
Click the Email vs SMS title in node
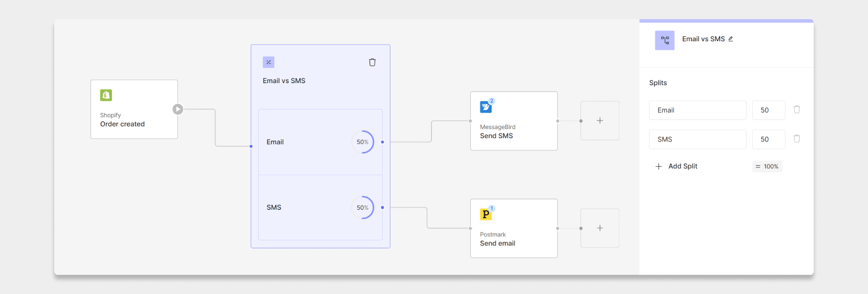click(x=284, y=81)
